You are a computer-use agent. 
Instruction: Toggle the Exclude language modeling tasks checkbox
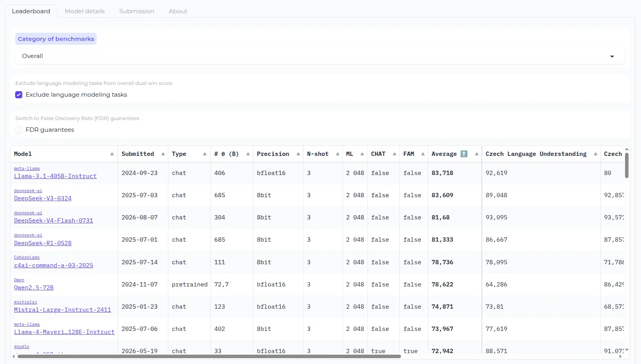pos(19,95)
